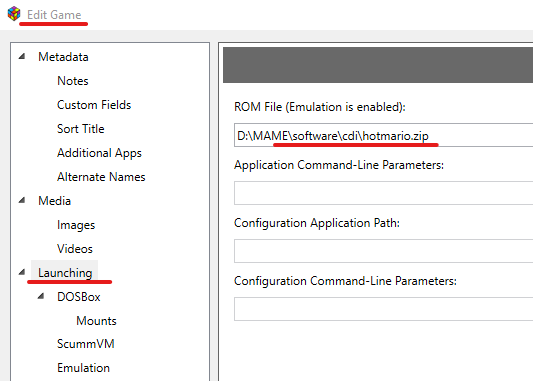Select ScummVM in the tree
Image resolution: width=533 pixels, height=381 pixels.
pos(86,344)
